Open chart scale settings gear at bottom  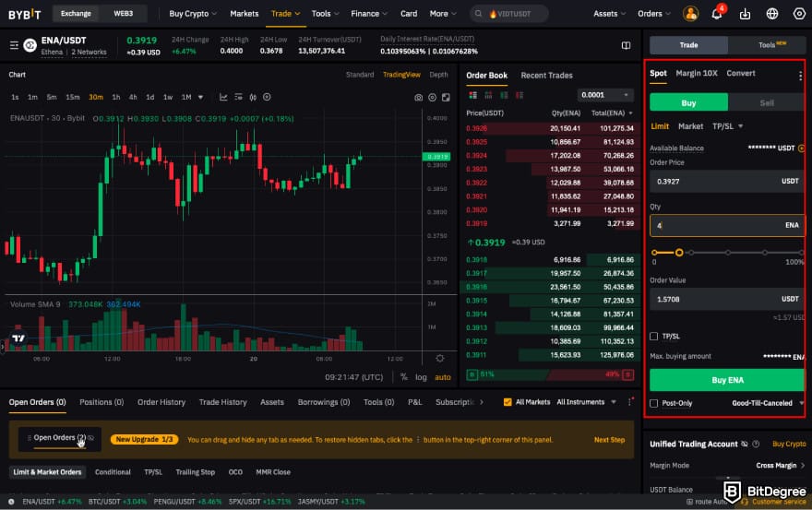[x=439, y=359]
